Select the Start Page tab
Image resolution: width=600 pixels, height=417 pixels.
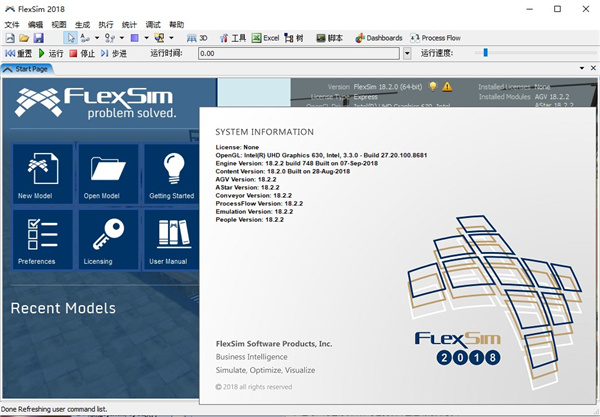(32, 69)
